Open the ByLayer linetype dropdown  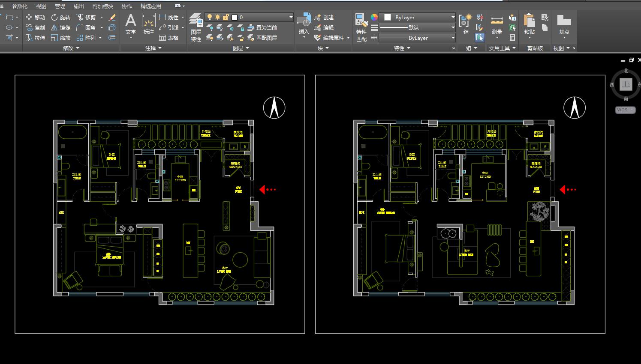[x=453, y=38]
